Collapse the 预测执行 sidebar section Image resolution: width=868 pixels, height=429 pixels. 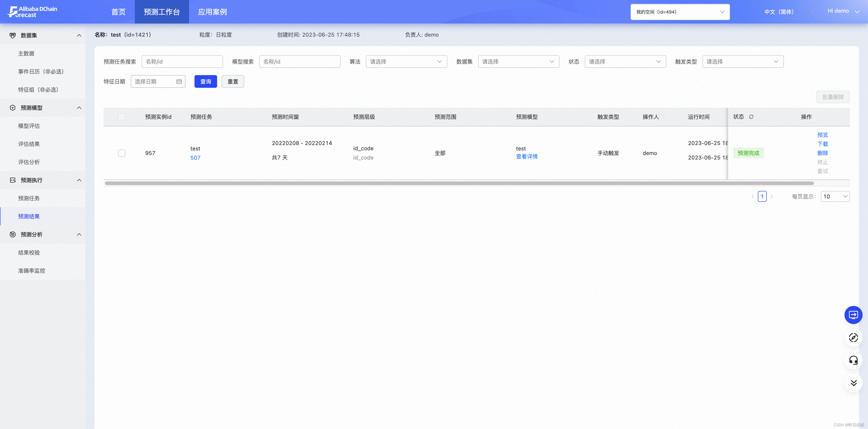(79, 180)
